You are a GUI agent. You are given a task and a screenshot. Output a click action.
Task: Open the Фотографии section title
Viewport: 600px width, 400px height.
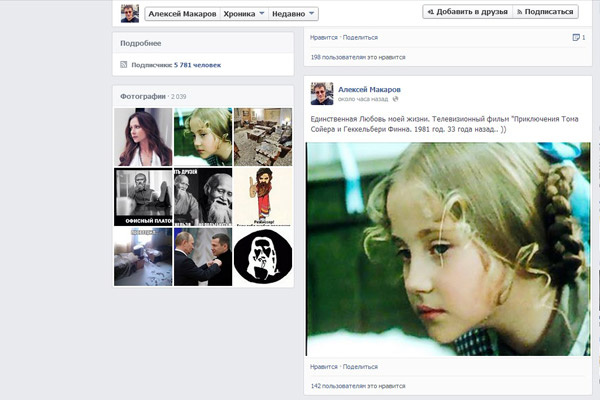[x=143, y=96]
